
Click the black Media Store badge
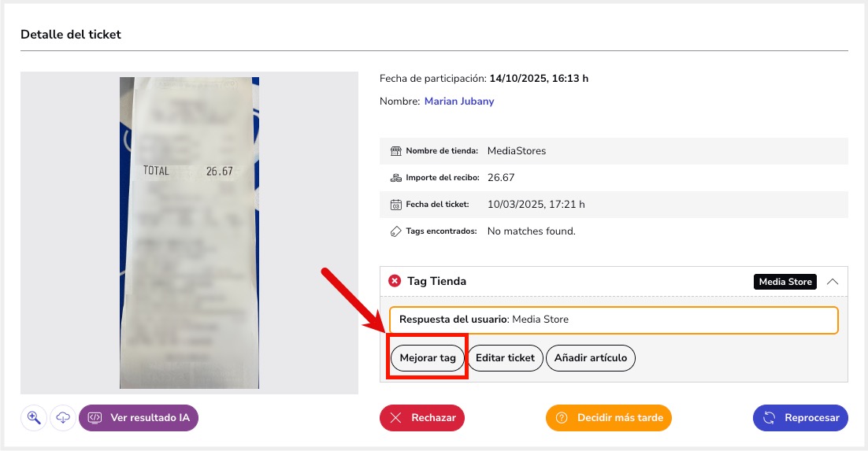785,282
